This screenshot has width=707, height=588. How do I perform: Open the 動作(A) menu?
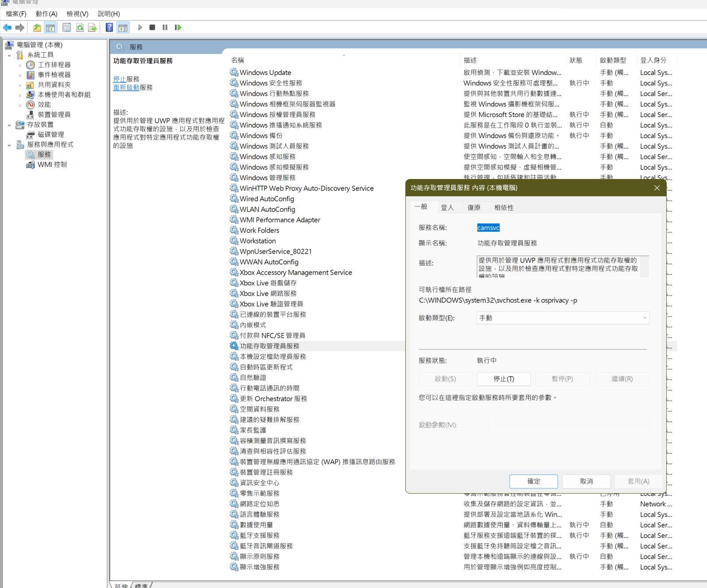[x=47, y=14]
